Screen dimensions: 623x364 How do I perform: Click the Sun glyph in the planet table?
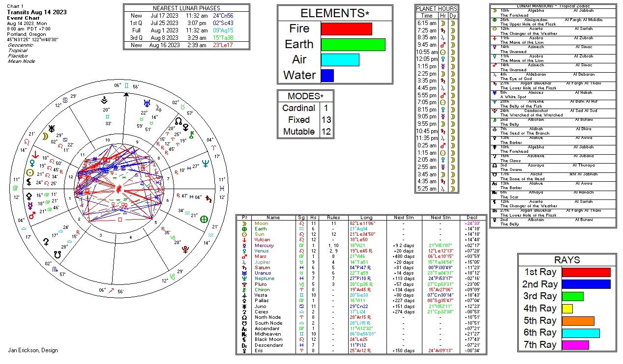tap(244, 234)
